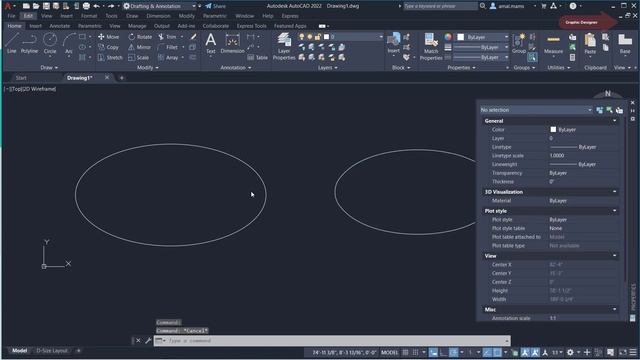The height and width of the screenshot is (360, 640).
Task: Click Match Properties
Action: click(x=431, y=46)
